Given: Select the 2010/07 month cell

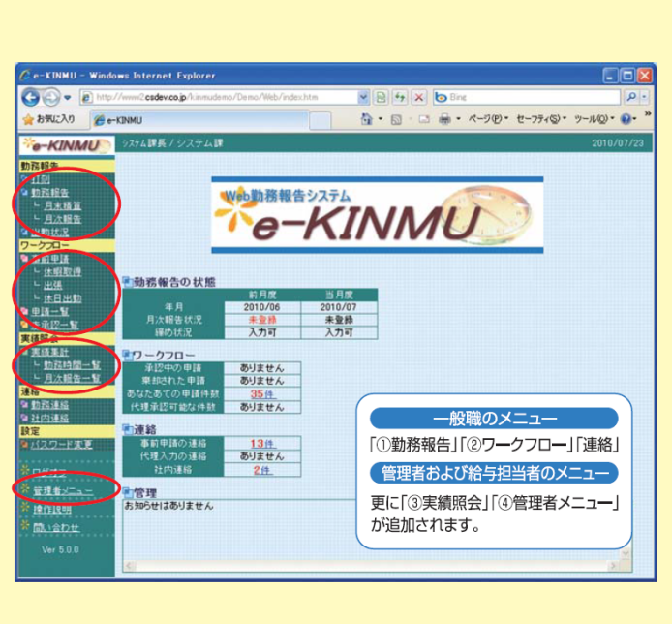Looking at the screenshot, I should (x=339, y=307).
